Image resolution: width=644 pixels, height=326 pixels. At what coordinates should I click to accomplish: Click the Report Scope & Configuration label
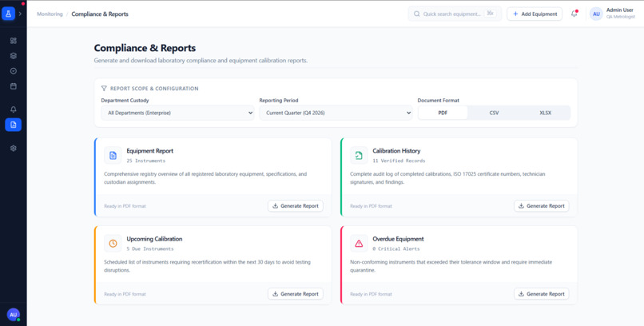(x=154, y=88)
